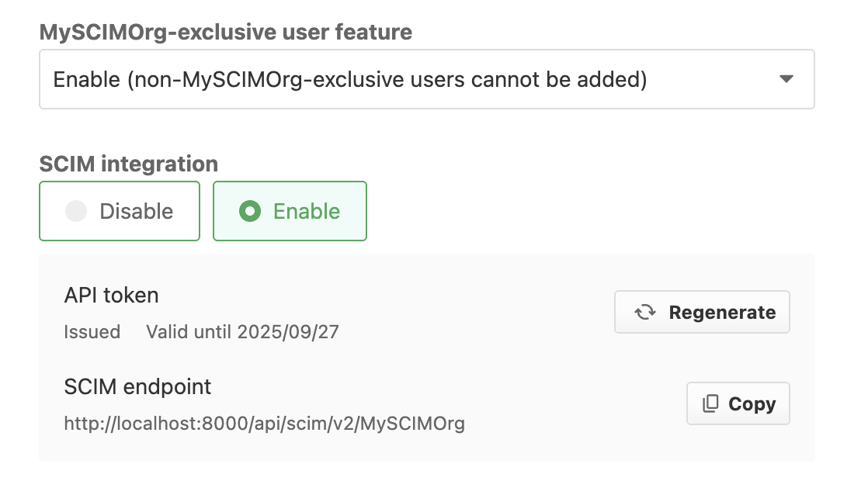Select the Enable option for SCIM

click(x=290, y=210)
